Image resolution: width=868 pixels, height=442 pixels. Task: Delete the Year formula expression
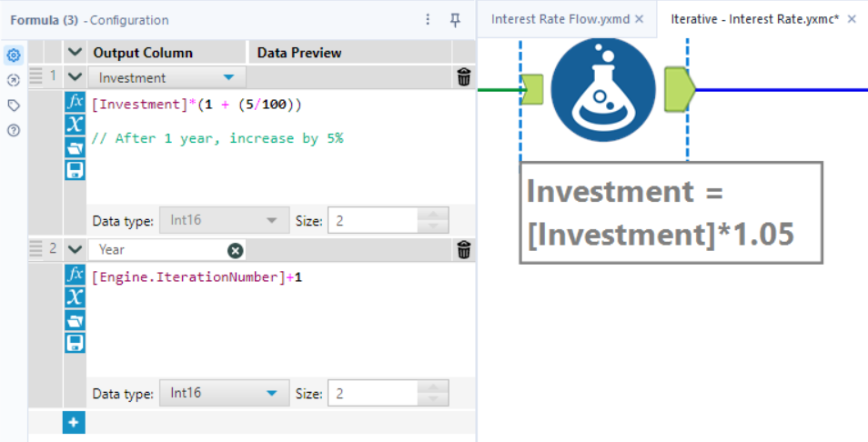464,249
